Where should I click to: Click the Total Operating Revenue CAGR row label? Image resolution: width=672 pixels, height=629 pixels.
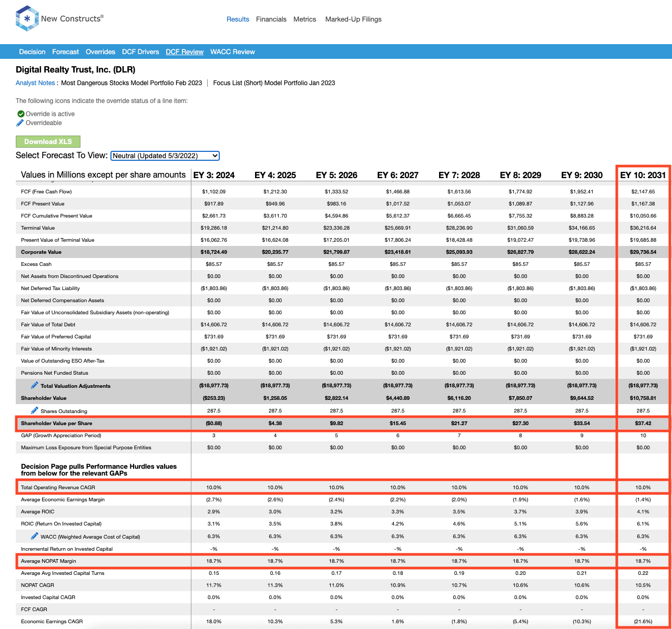click(58, 488)
